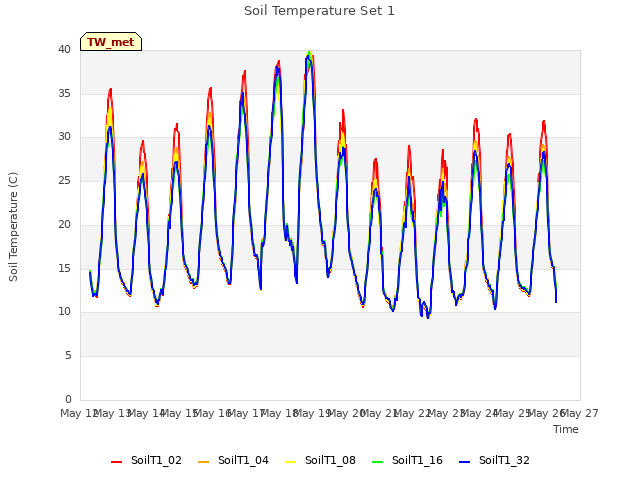Click yellow SoilT1_08 legend color marker
The image size is (640, 480).
290,462
